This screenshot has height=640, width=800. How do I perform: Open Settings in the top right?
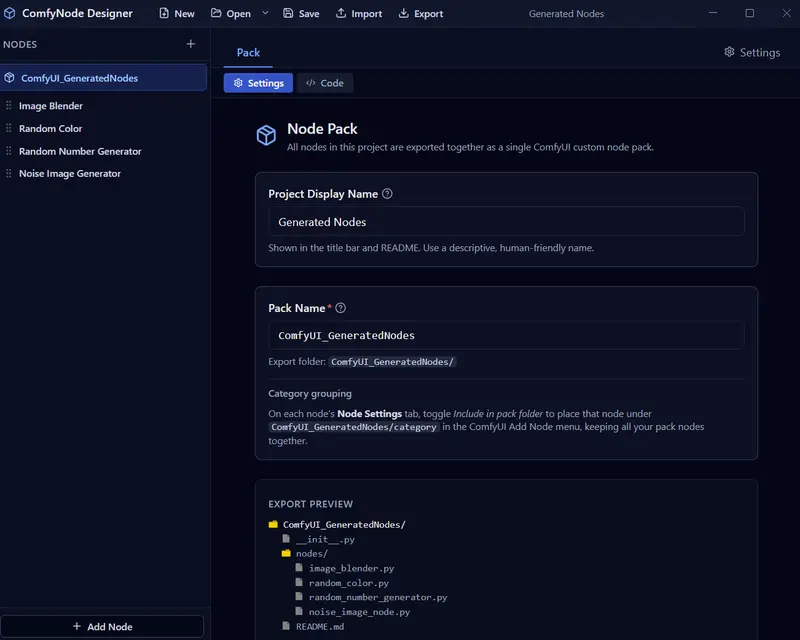[x=751, y=52]
